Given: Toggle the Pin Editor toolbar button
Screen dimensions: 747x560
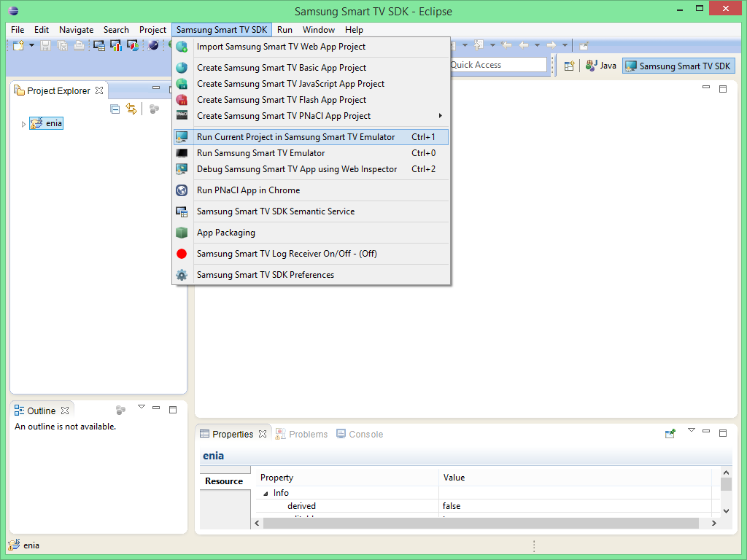Looking at the screenshot, I should click(x=584, y=46).
